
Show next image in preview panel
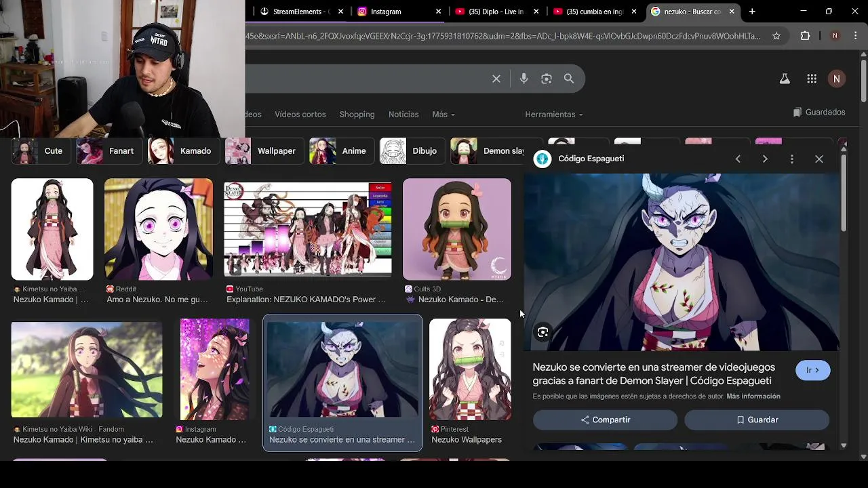[x=765, y=159]
